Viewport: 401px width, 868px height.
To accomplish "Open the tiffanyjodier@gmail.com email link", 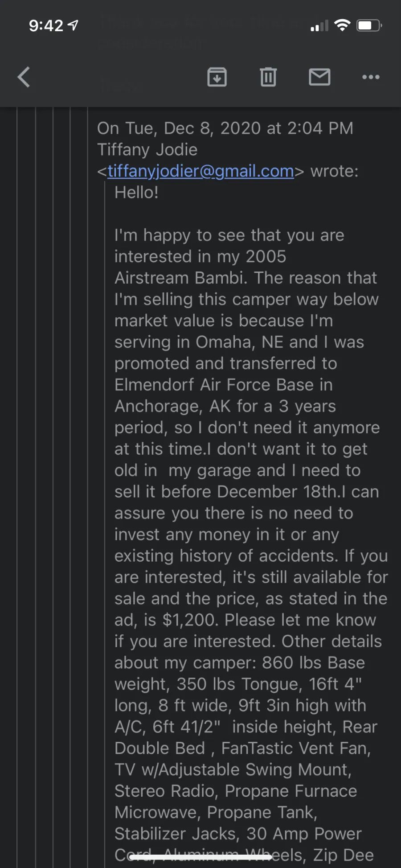I will click(x=200, y=171).
